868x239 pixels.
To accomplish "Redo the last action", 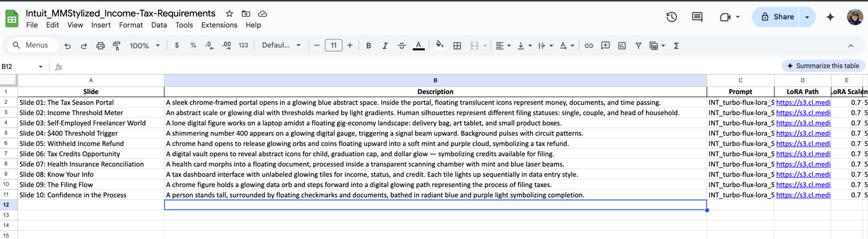I will pyautogui.click(x=84, y=46).
